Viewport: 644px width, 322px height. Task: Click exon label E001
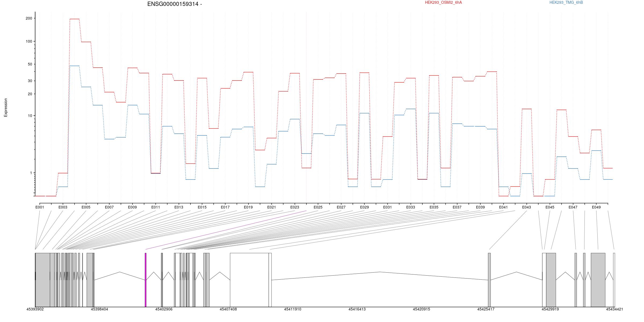click(x=40, y=207)
